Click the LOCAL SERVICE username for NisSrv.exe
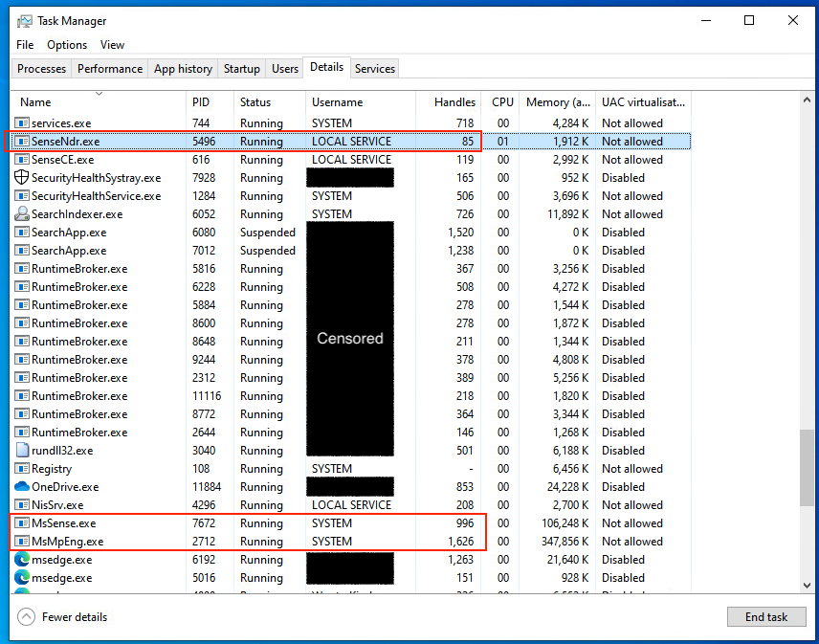The height and width of the screenshot is (644, 819). tap(351, 505)
